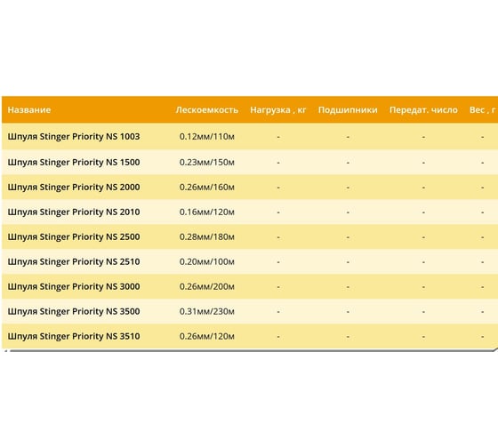Click the 0.28мм/180м capacity cell
The height and width of the screenshot is (448, 498).
[206, 236]
